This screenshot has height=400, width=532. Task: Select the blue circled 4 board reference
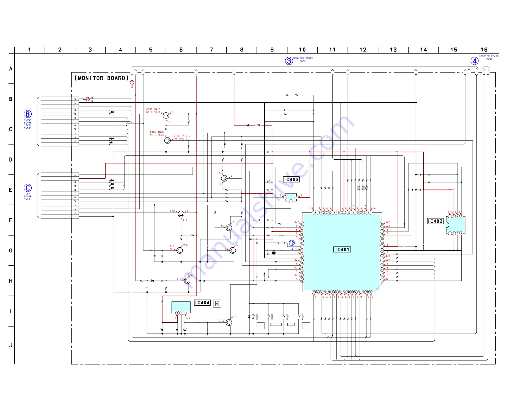coord(474,61)
